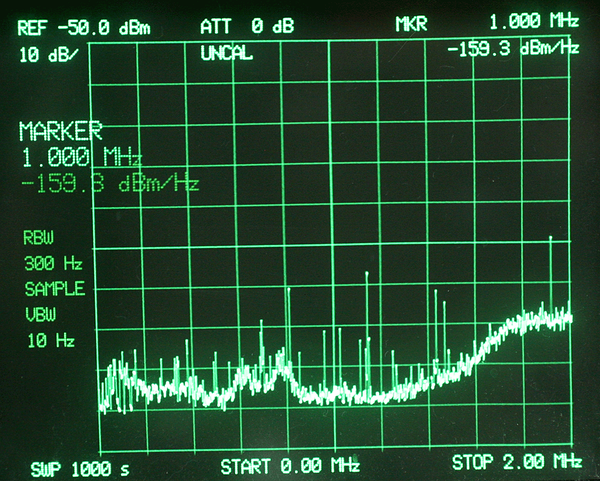Viewport: 600px width, 481px height.
Task: Click the tallest spur peak near the STOP frequency
Action: [551, 238]
